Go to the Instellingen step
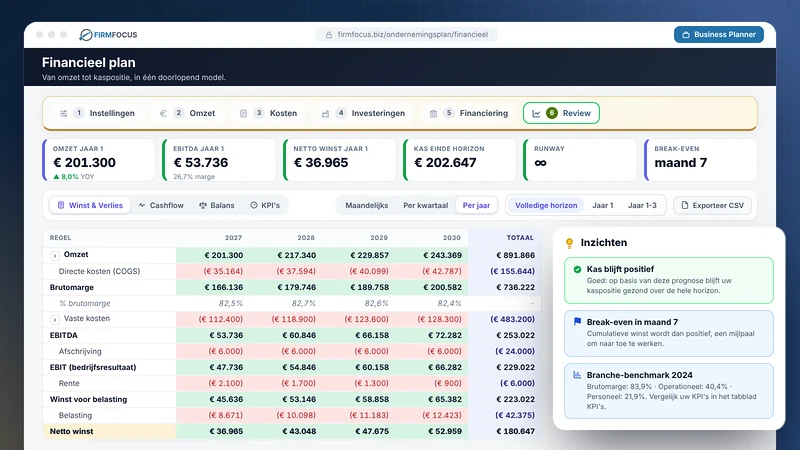 (x=97, y=113)
